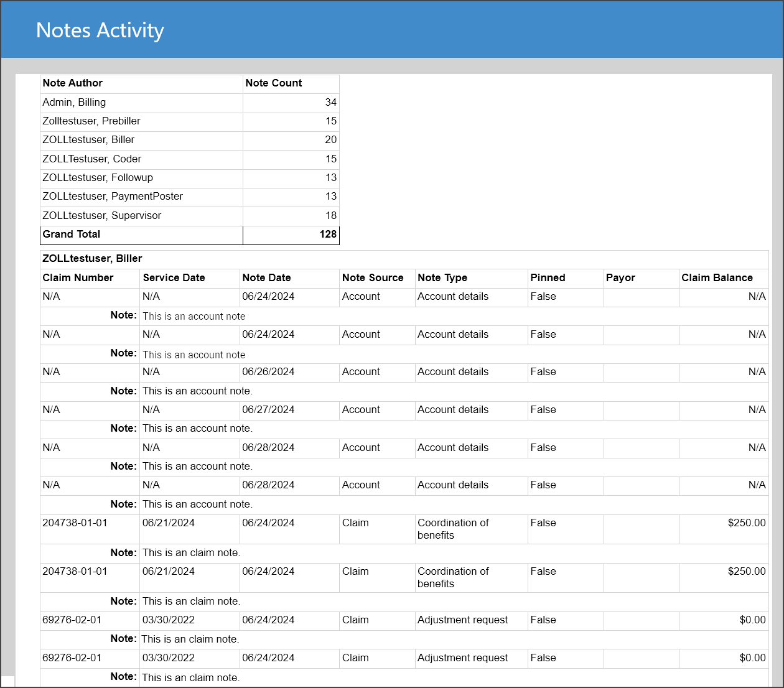Click the ZOLLtestuser, Followup author row

pos(189,178)
